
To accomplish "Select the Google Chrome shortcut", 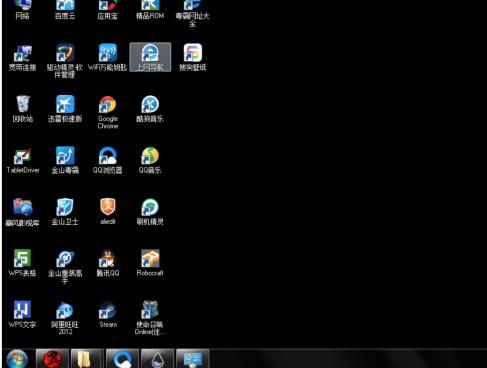I will 108,113.
